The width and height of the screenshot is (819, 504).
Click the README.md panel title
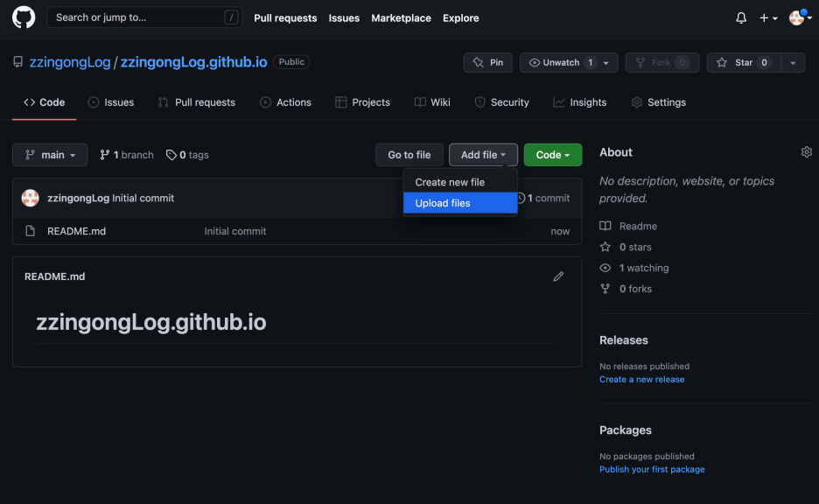(x=55, y=276)
